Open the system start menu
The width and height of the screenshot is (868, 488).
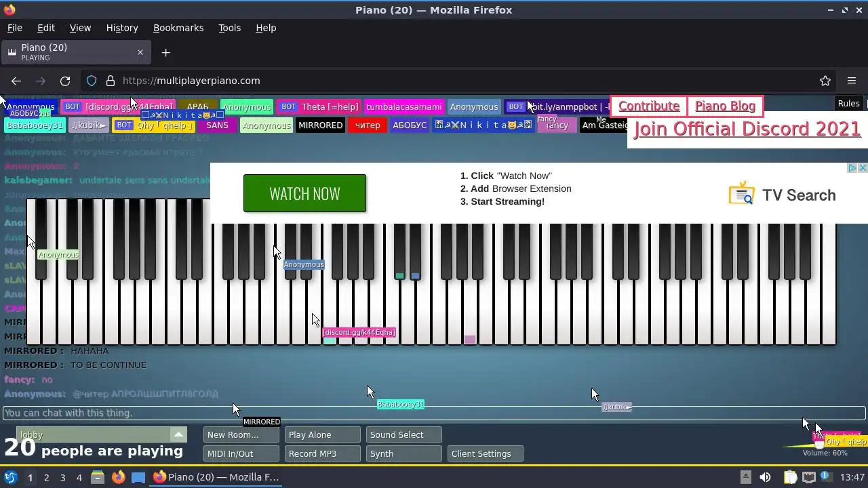pyautogui.click(x=11, y=477)
